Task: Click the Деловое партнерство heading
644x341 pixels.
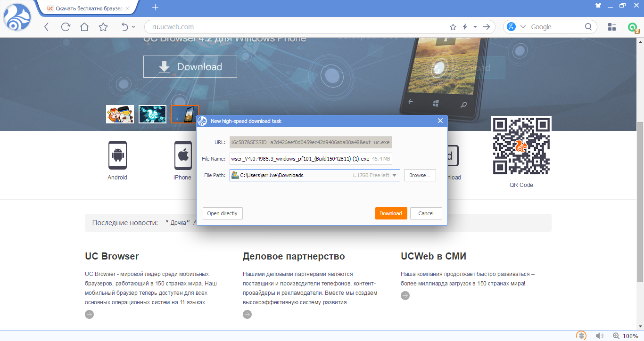Action: pyautogui.click(x=294, y=256)
